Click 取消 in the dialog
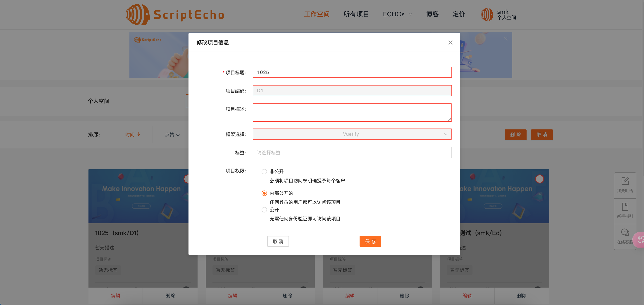This screenshot has width=644, height=305. pyautogui.click(x=278, y=241)
